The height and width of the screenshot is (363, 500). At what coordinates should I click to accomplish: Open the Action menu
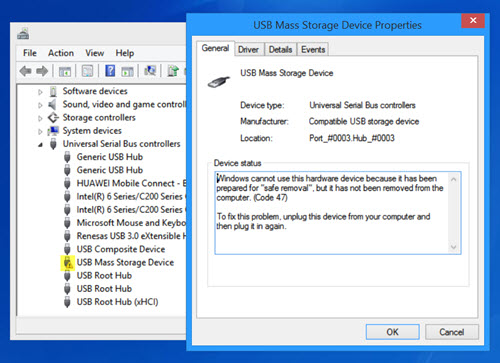[x=61, y=53]
